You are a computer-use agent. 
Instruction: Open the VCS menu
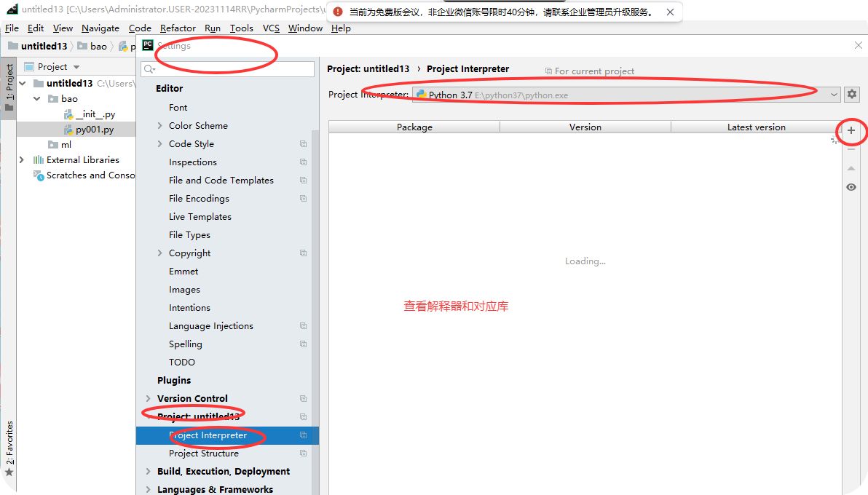coord(271,28)
